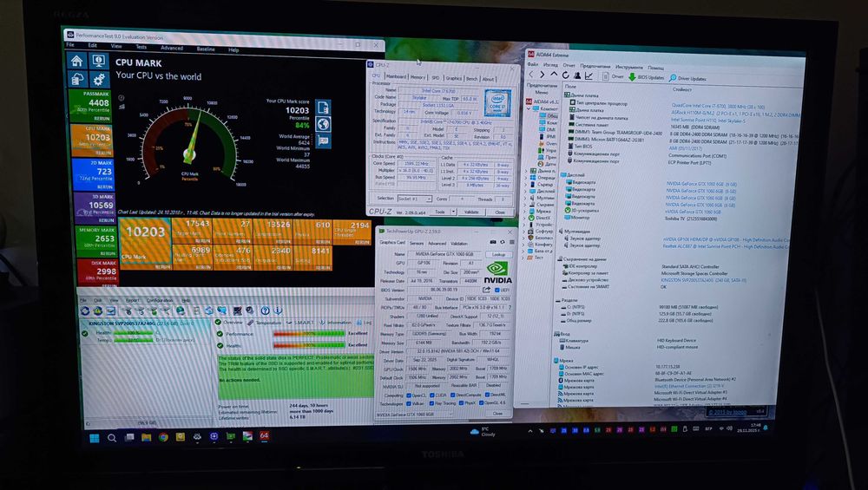This screenshot has width=868, height=490.
Task: Open AIDA64 graph chart toolbar icon
Action: pos(589,75)
